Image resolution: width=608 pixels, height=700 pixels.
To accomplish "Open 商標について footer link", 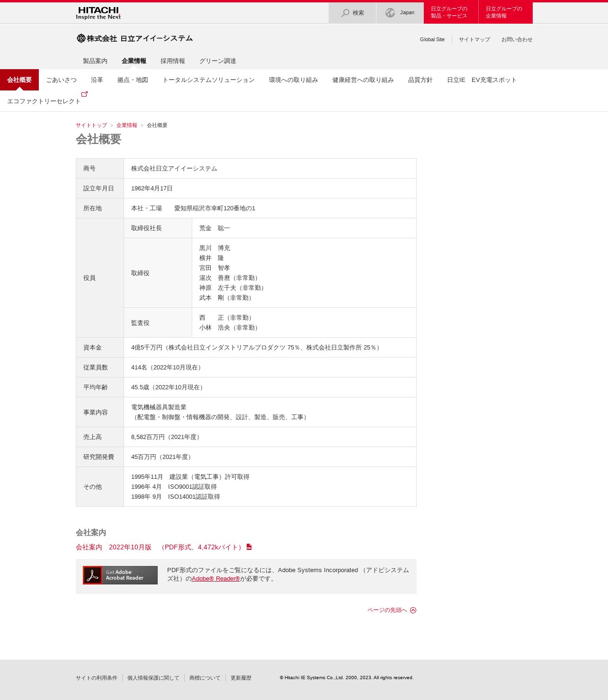I will coord(205,678).
